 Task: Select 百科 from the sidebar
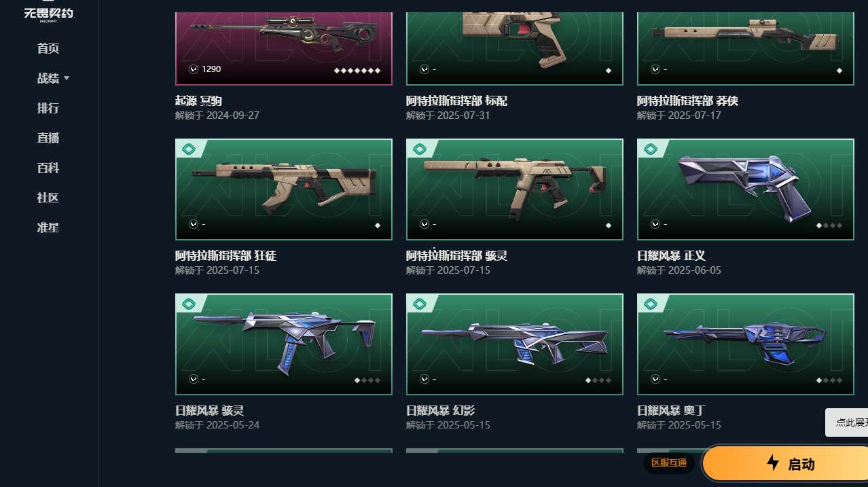(x=48, y=168)
